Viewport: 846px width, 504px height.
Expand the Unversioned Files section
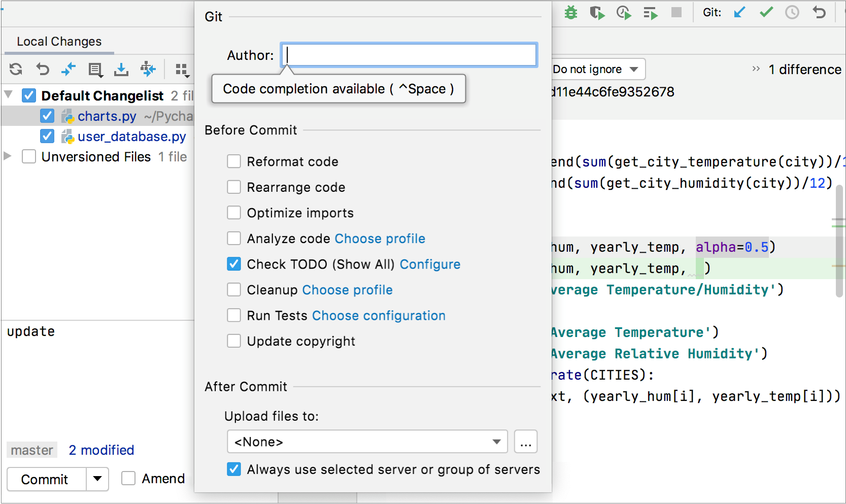(x=7, y=156)
